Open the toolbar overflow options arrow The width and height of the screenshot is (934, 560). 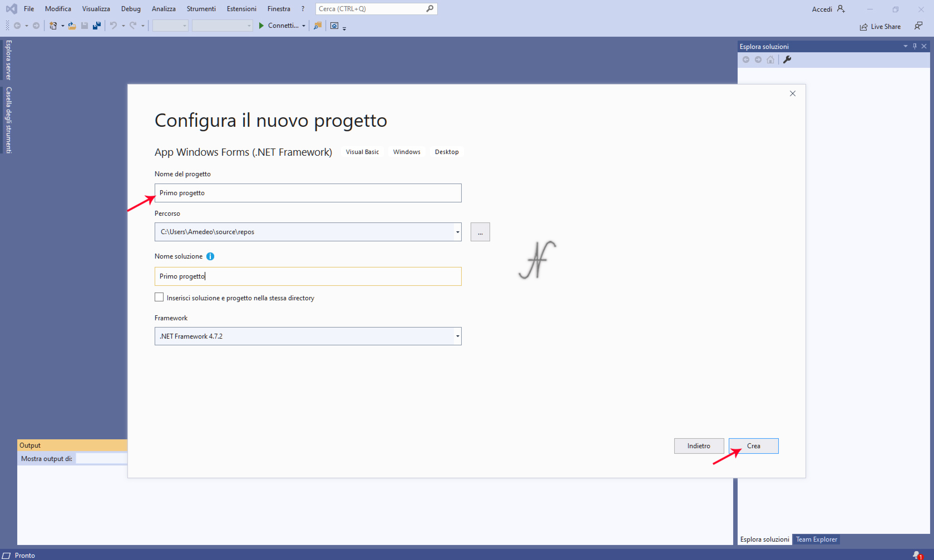tap(344, 28)
